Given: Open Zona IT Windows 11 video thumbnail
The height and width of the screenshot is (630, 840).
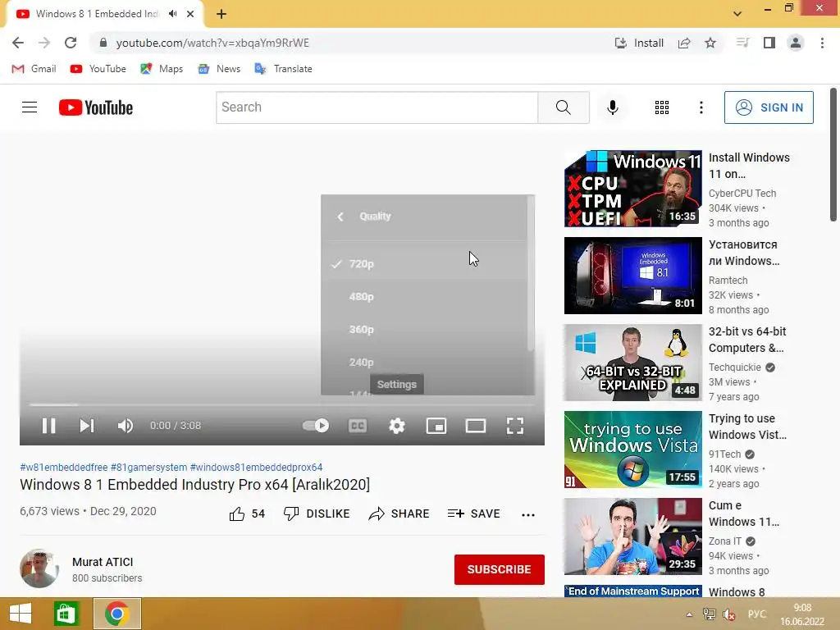Looking at the screenshot, I should 632,536.
